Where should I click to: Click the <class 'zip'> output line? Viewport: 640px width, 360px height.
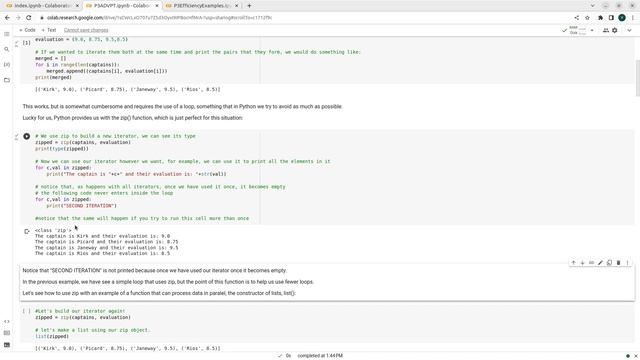(53, 230)
